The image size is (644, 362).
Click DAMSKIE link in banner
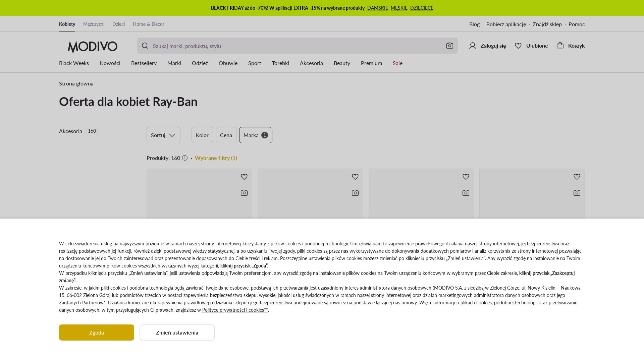377,8
